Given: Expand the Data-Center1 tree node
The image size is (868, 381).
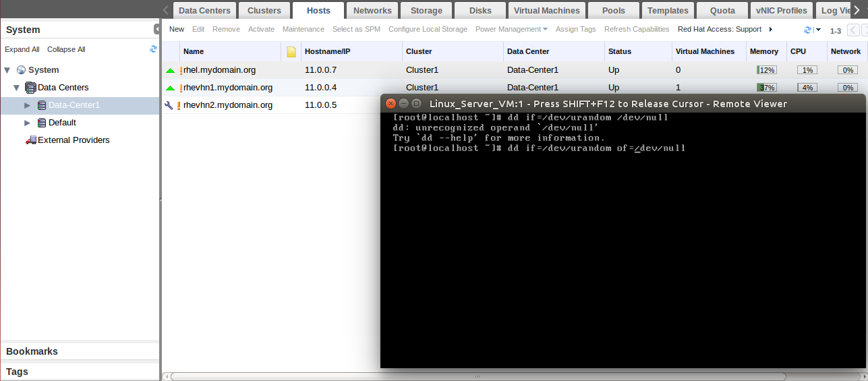Looking at the screenshot, I should pos(28,105).
